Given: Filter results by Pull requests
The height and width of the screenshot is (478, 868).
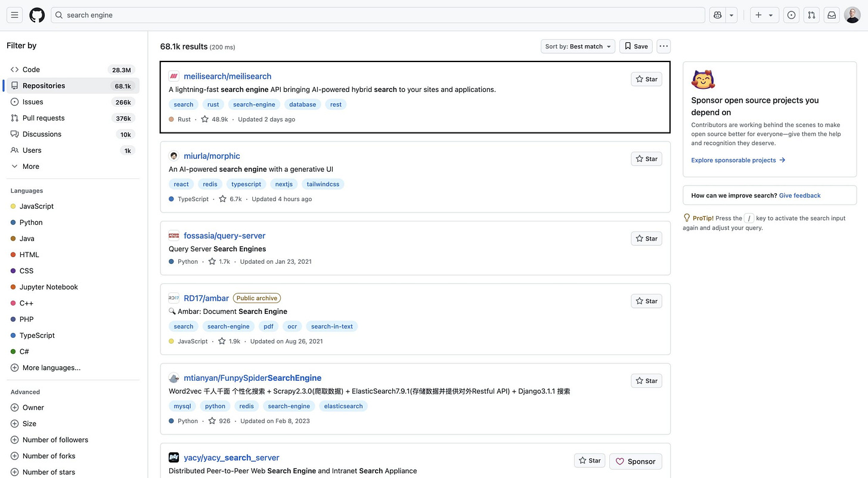Looking at the screenshot, I should point(72,118).
